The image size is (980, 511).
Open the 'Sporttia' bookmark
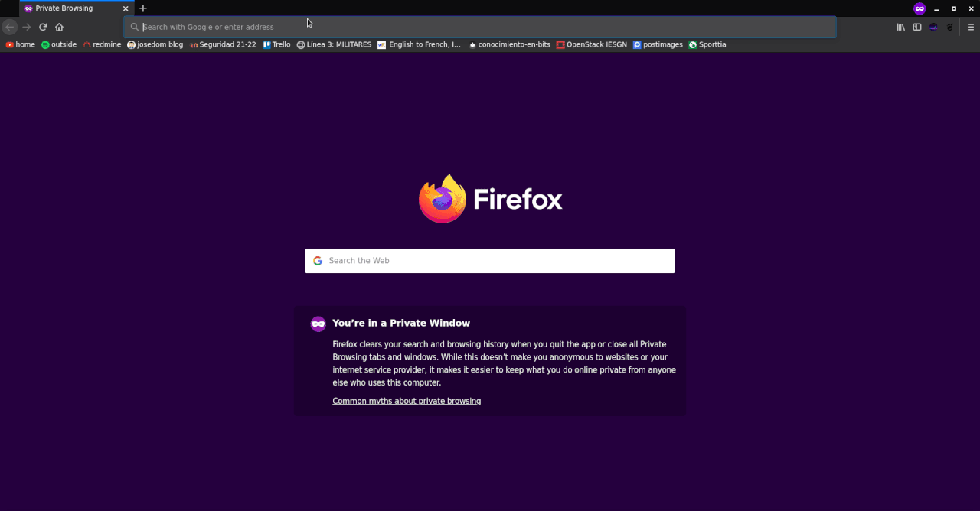point(707,44)
